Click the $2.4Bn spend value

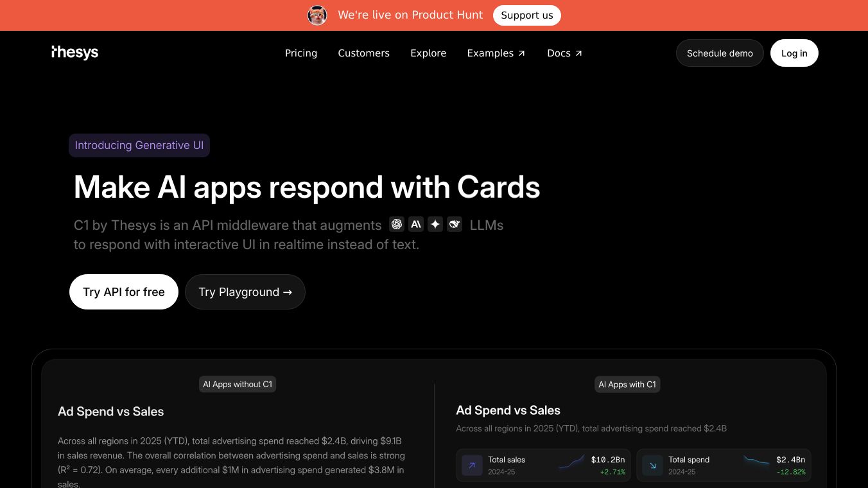(791, 460)
